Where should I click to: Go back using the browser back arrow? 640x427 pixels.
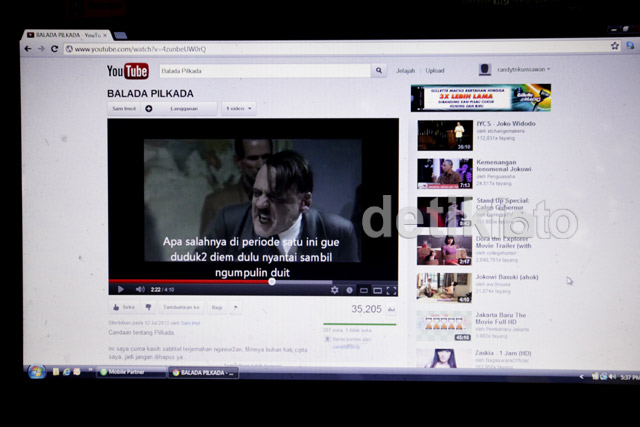28,49
